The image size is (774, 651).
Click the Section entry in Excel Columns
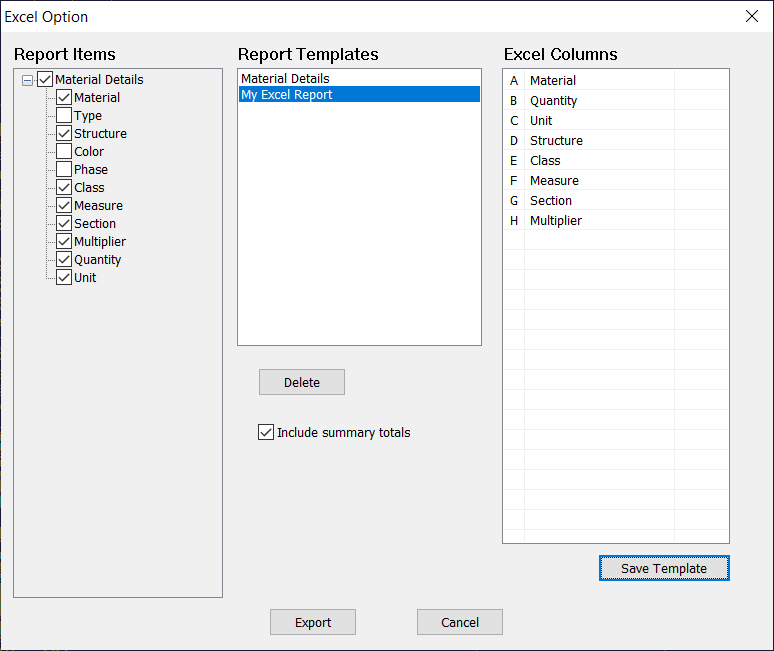tap(616, 200)
